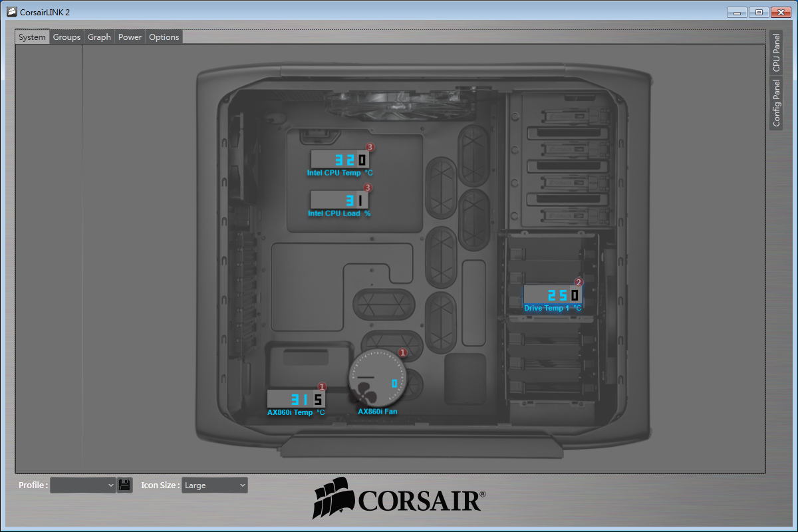Click group badge 3 on Intel CPU Temp

[370, 147]
